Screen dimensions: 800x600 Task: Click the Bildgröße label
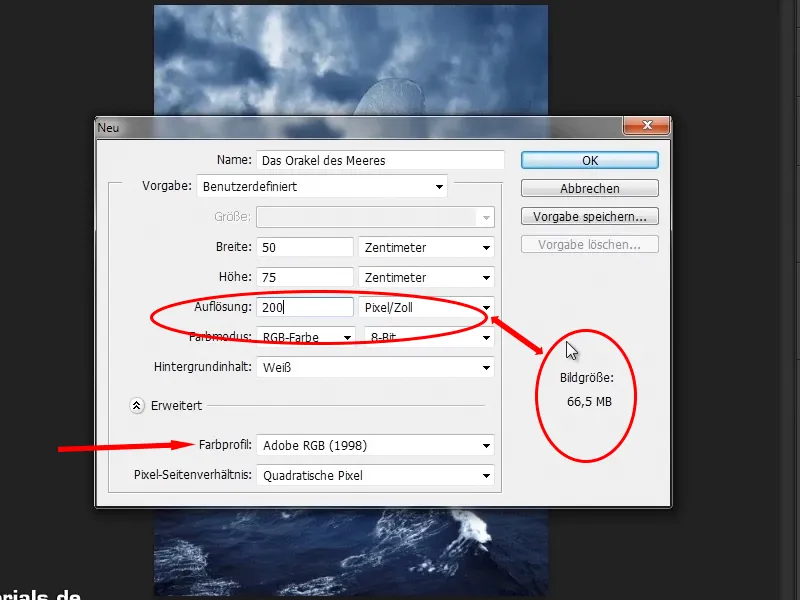coord(587,378)
